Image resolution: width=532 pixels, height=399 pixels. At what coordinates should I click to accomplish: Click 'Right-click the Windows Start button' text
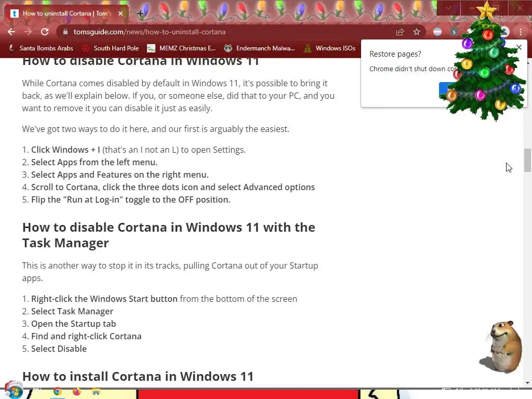[104, 299]
